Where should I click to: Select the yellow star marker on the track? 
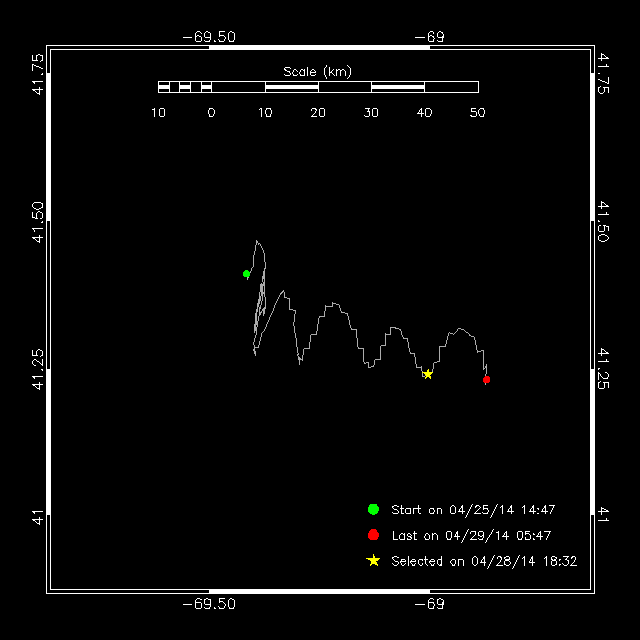point(428,374)
